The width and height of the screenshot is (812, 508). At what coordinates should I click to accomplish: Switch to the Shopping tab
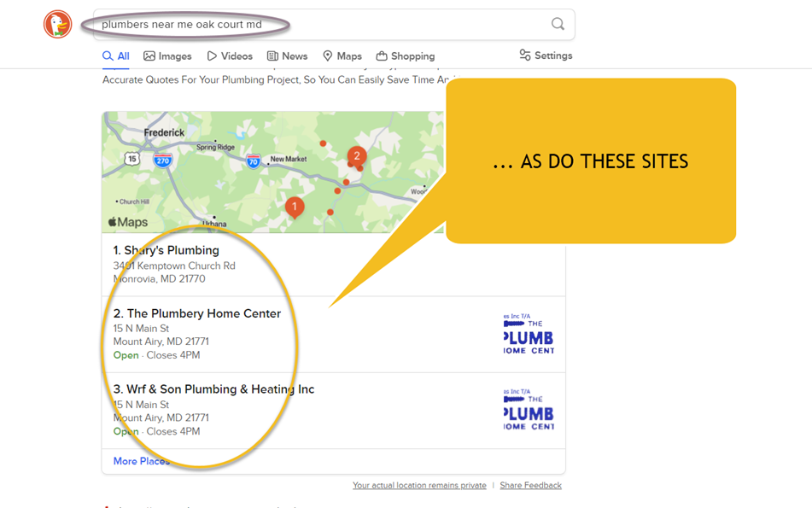(406, 56)
